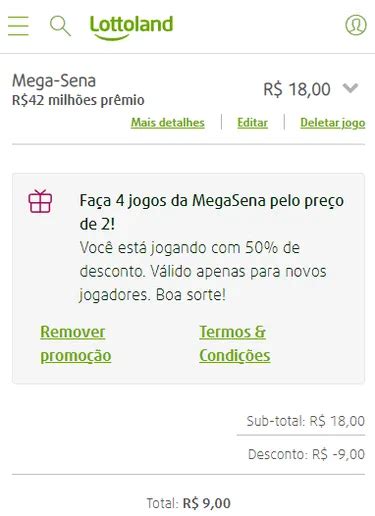375x516 pixels.
Task: Click the Total R$ 9,00 amount
Action: (188, 503)
